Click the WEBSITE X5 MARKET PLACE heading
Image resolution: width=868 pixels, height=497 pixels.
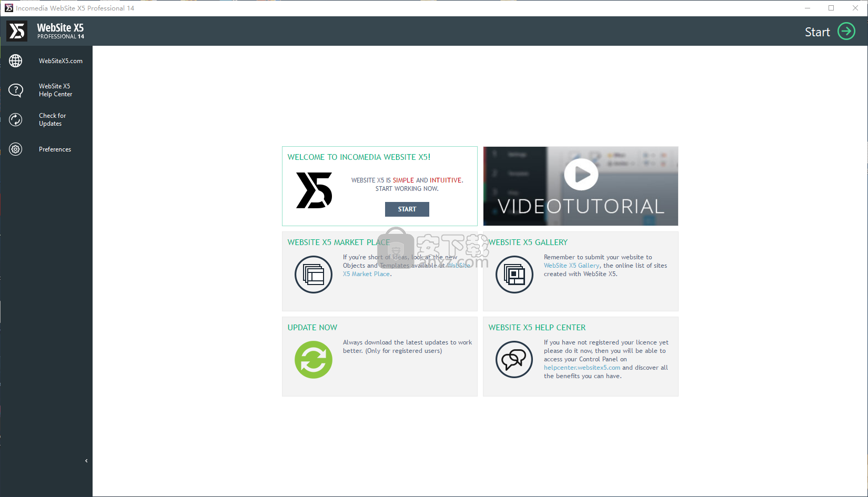click(339, 242)
